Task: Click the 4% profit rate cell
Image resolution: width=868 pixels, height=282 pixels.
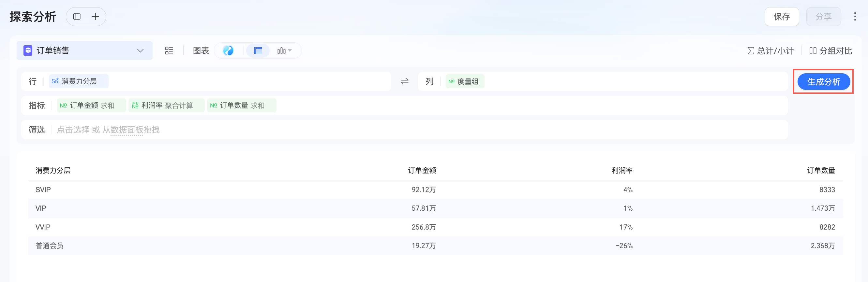Action: click(628, 190)
